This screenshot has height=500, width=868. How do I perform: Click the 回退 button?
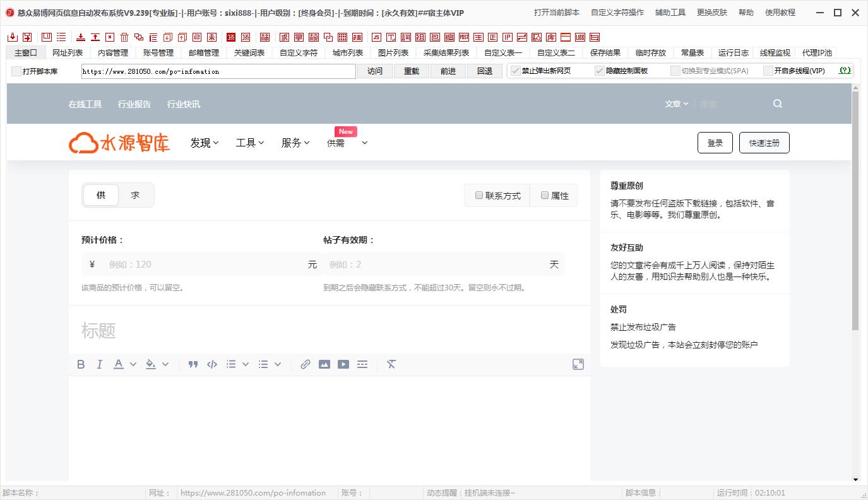click(x=485, y=71)
